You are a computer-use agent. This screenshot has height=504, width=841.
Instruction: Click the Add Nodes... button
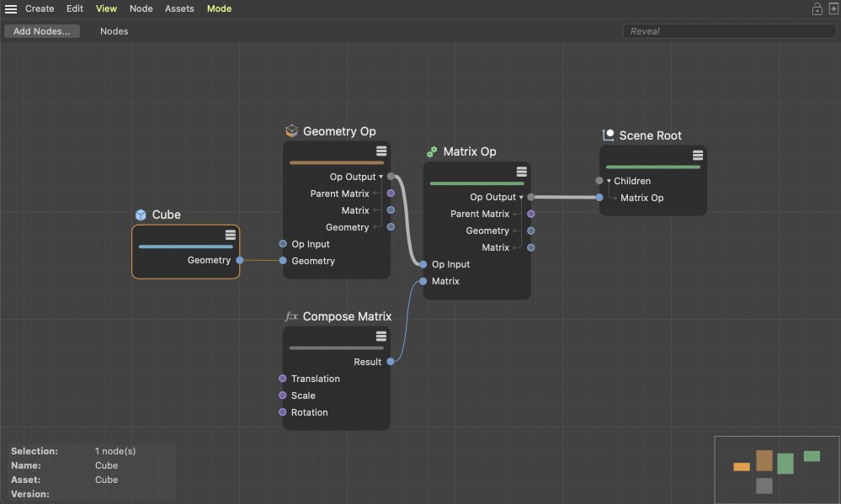pos(41,31)
